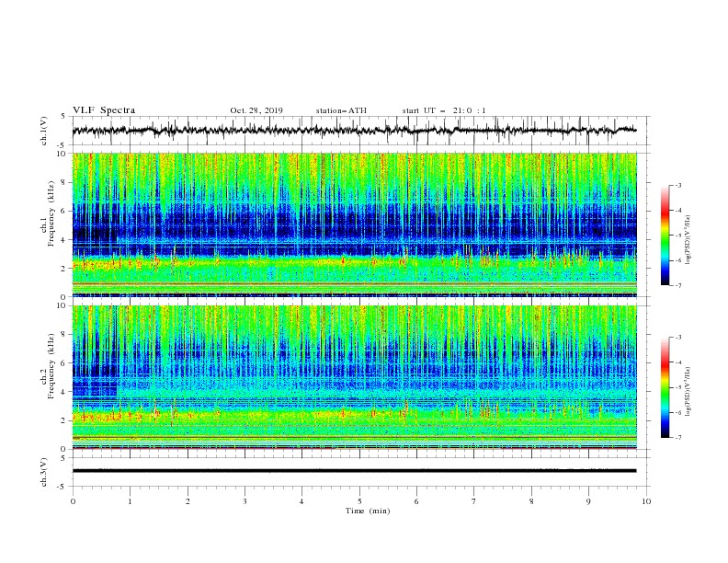Click the ch.2 Frequency (kHz) axis label
Screen dimensions: 728x563
pos(48,366)
